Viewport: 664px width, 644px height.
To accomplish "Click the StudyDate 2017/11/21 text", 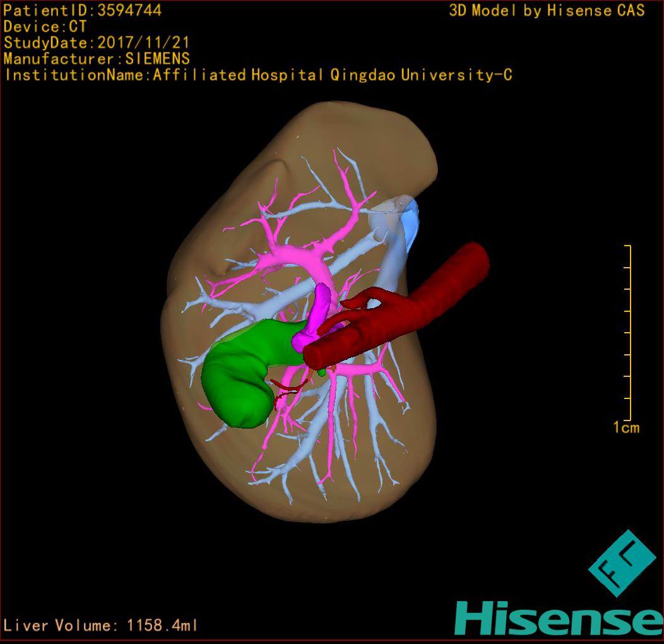I will (96, 43).
